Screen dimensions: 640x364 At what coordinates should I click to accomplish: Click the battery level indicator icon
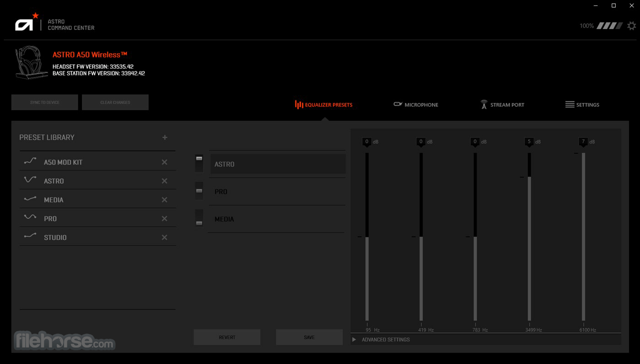[x=610, y=26]
